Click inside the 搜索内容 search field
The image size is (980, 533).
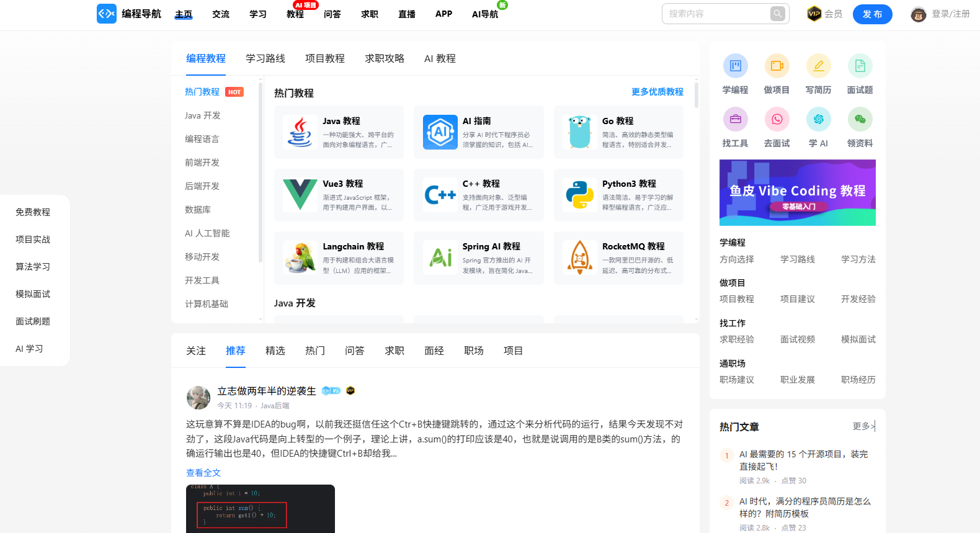tap(716, 14)
